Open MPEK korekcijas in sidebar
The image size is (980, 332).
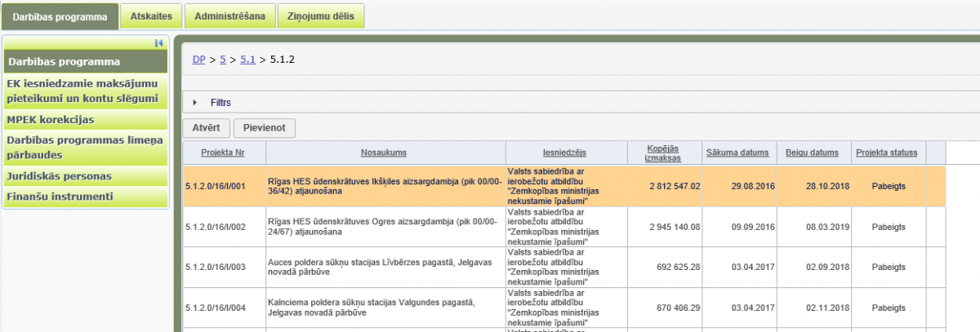(x=50, y=119)
